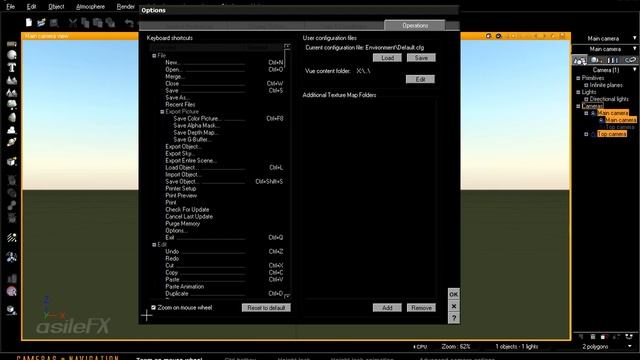
Task: Open the Materials sphere tab in world browser
Action: [x=596, y=60]
